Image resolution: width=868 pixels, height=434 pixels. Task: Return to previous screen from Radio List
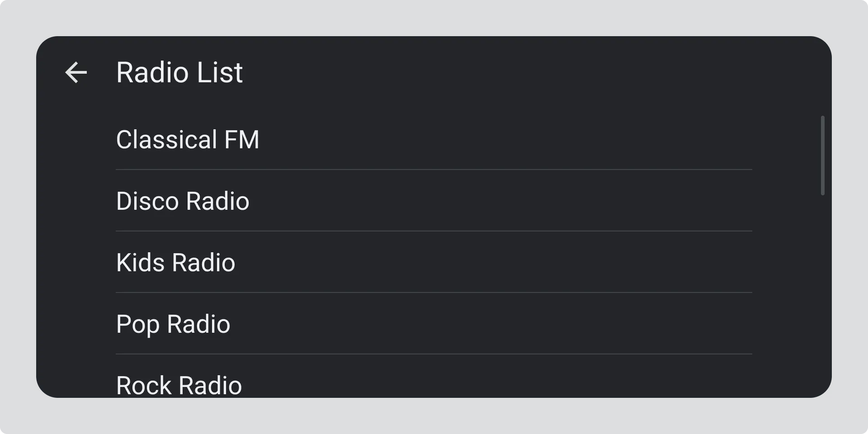(x=76, y=72)
